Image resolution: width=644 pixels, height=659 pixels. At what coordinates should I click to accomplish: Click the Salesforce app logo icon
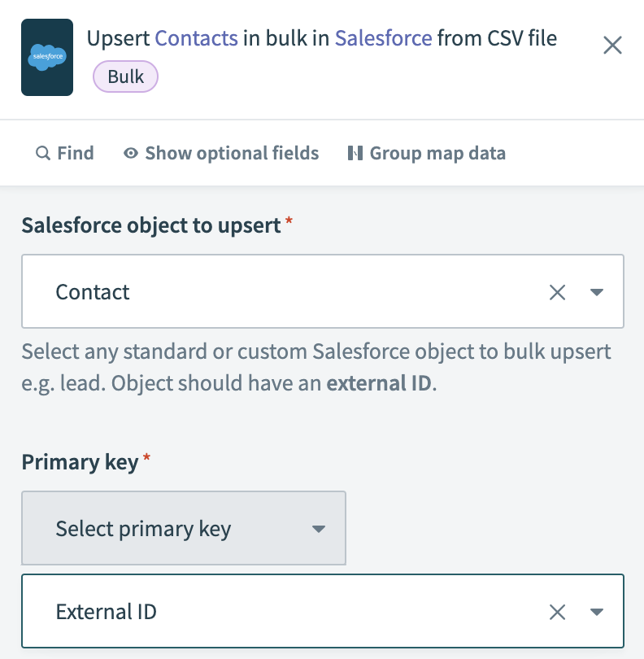pyautogui.click(x=47, y=58)
